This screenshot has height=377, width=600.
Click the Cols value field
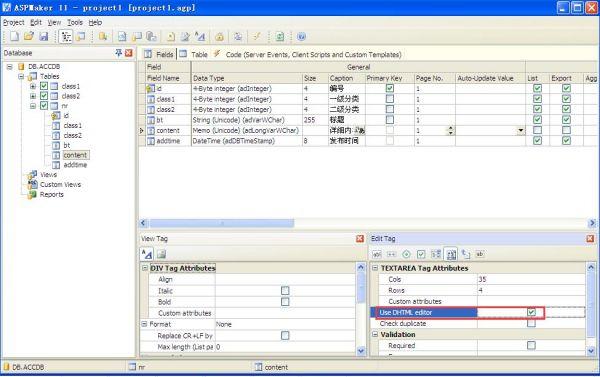coord(531,279)
